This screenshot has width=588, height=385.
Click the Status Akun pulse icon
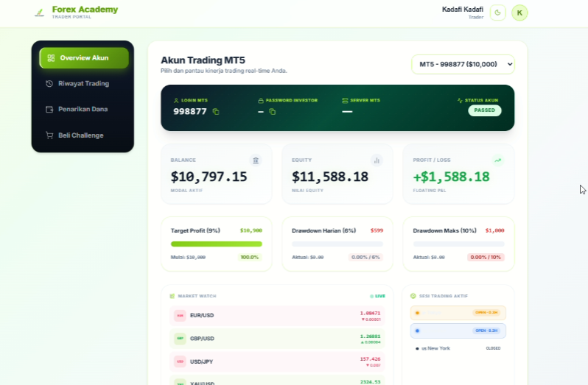pos(460,100)
